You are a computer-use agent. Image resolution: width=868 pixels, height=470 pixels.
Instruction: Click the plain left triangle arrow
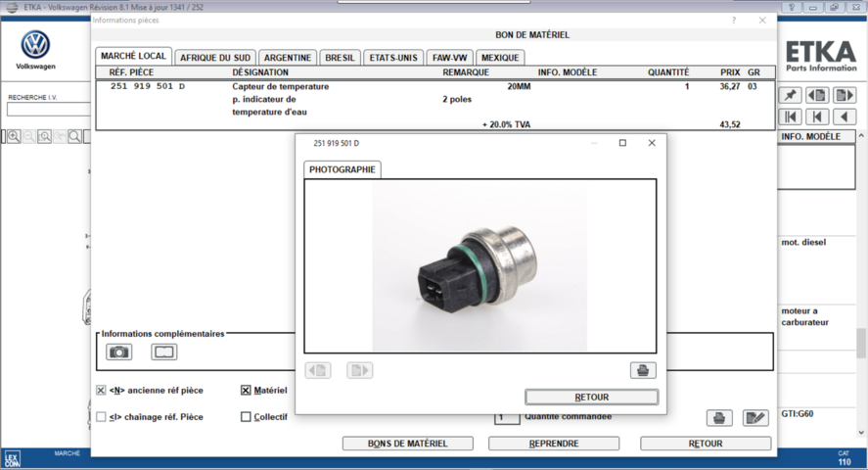(x=845, y=117)
